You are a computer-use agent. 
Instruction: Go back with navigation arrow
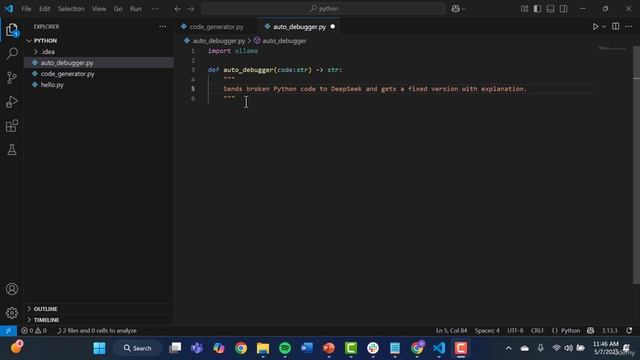[x=178, y=9]
